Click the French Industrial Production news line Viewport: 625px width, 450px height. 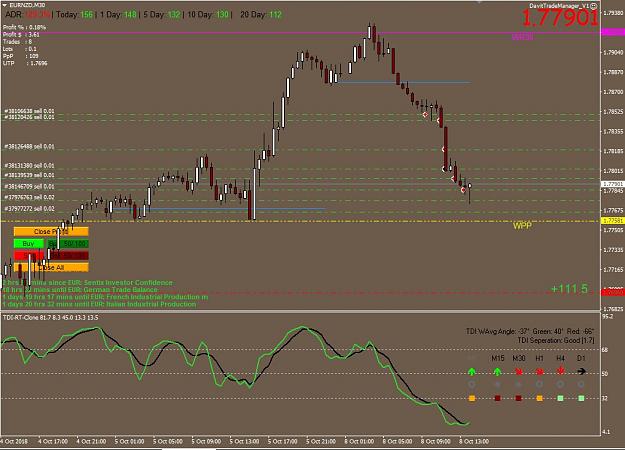tap(105, 297)
